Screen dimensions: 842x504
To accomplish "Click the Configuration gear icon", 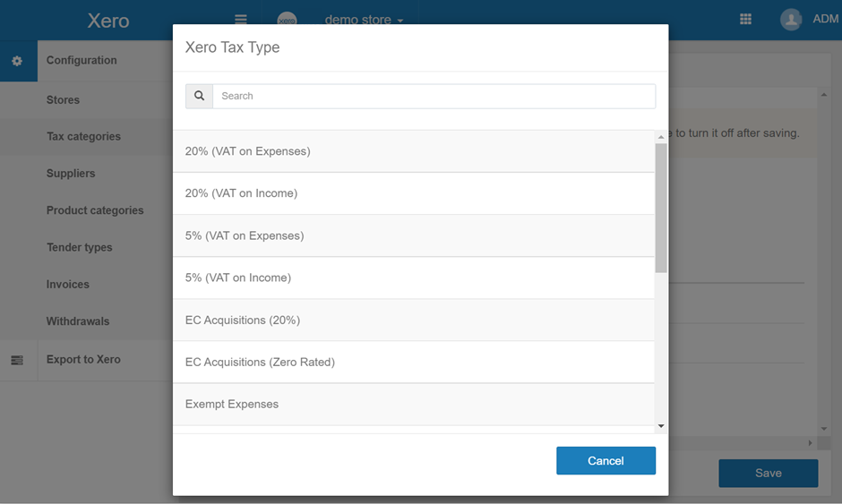I will 17,61.
